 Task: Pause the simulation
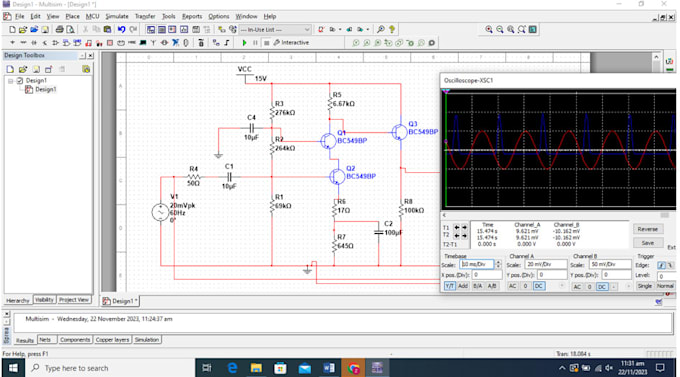tap(255, 43)
